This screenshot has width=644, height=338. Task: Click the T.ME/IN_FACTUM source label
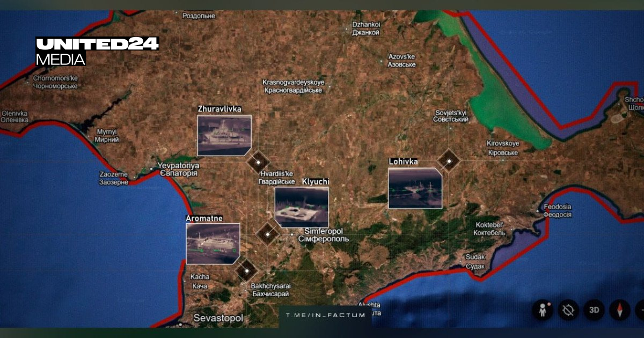point(325,315)
